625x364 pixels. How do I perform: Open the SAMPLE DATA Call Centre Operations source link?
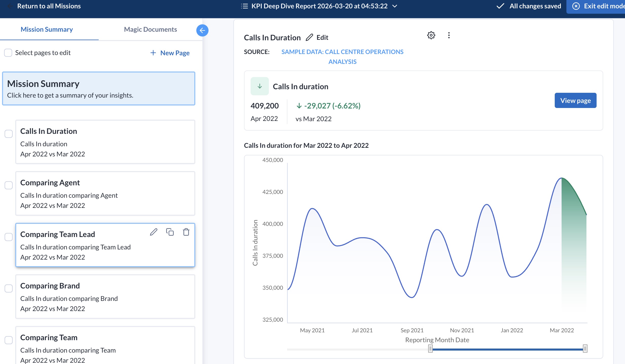click(x=342, y=56)
